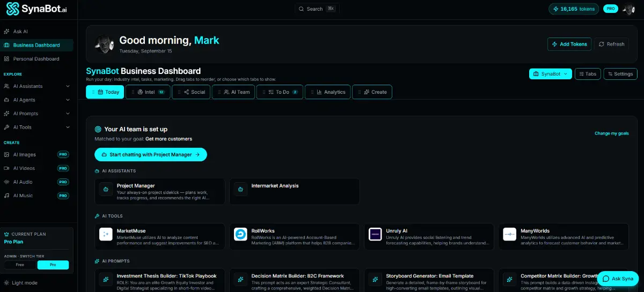Click the RollWorks tool logo
Screen dimensions: 644x292
(x=240, y=234)
